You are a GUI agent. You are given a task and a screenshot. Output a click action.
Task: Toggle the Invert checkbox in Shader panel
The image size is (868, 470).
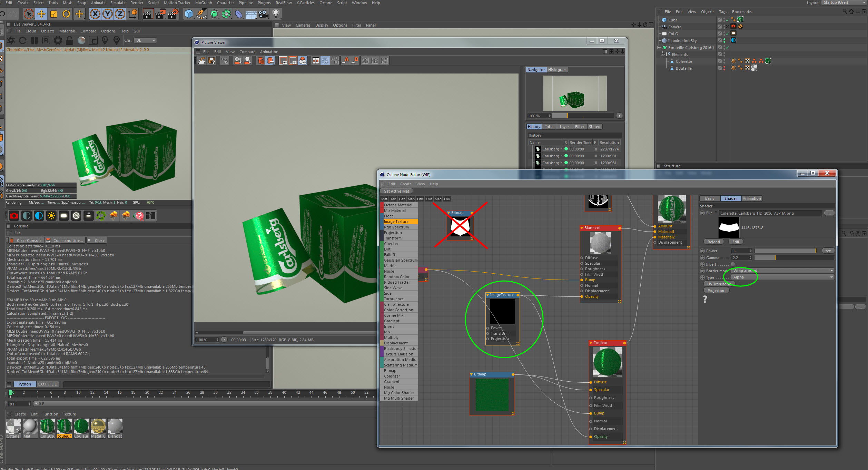733,264
